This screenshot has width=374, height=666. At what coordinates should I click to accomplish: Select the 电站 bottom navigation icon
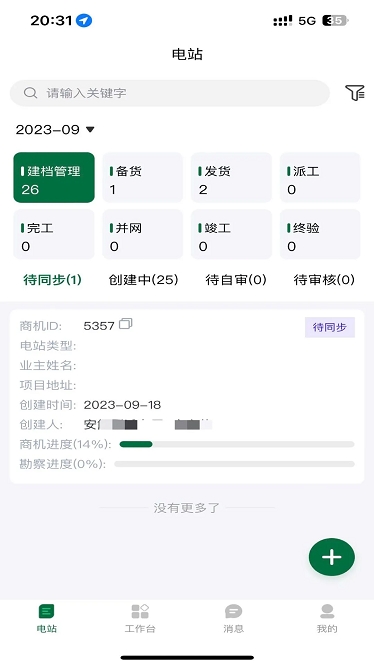tap(46, 612)
